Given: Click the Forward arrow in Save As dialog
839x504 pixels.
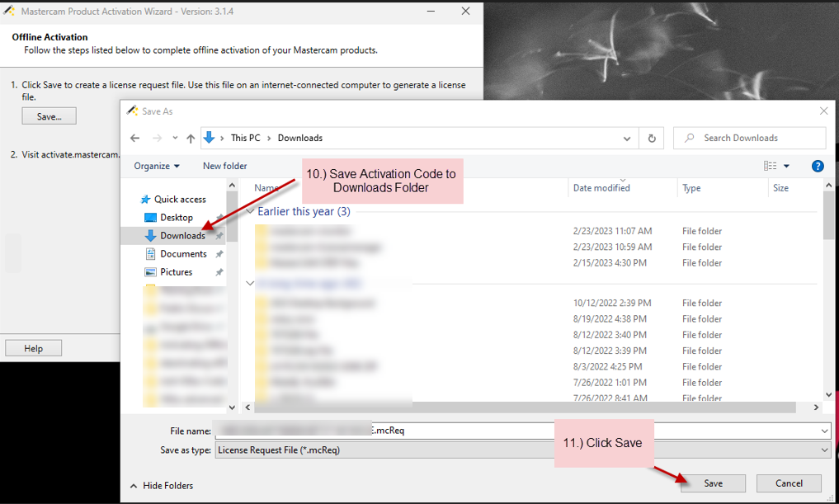Looking at the screenshot, I should [157, 138].
